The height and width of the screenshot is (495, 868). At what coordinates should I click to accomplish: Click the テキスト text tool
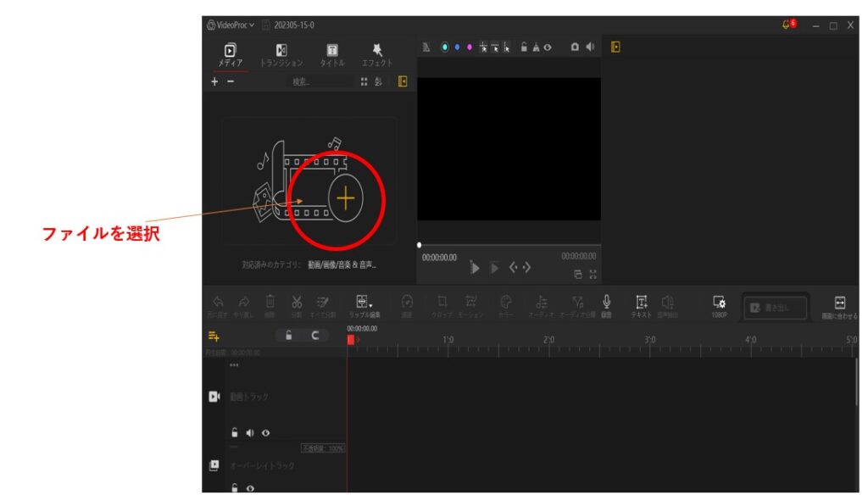pos(641,306)
